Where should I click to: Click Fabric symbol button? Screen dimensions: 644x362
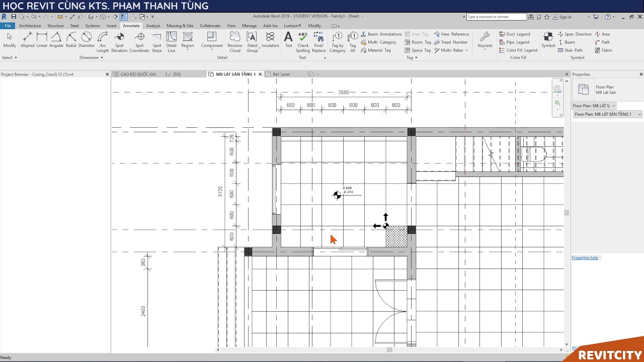coord(603,50)
